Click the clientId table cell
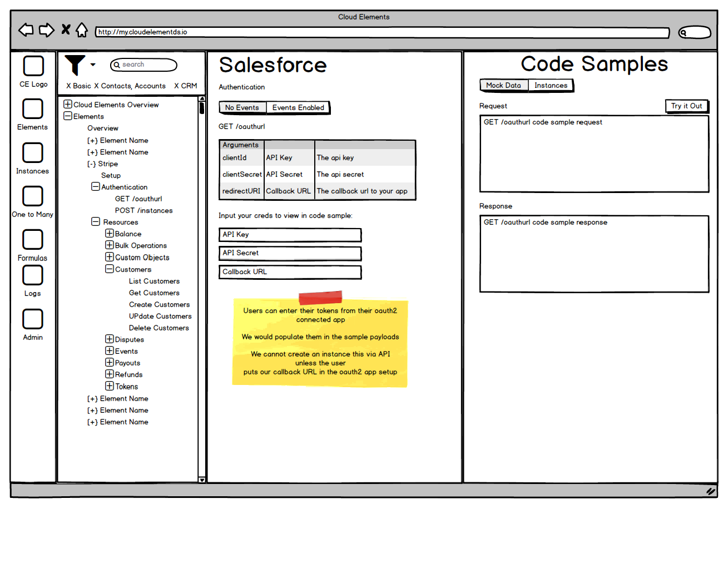 242,158
